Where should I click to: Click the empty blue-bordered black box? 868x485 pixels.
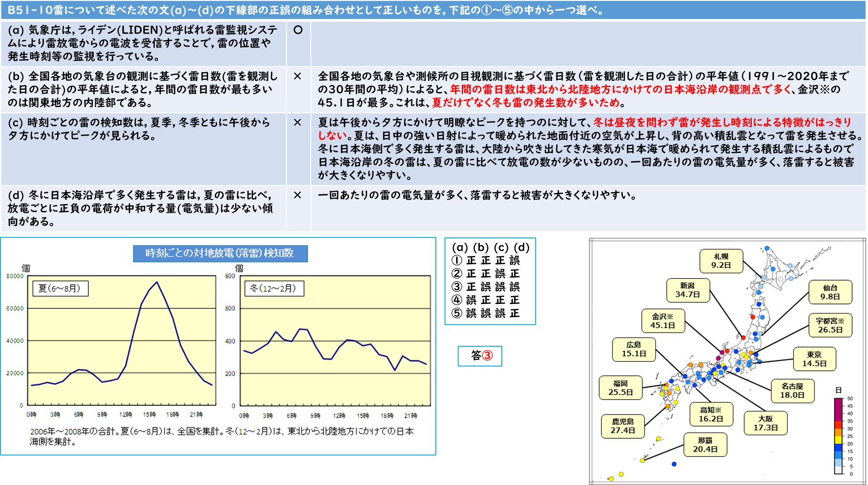[x=490, y=281]
